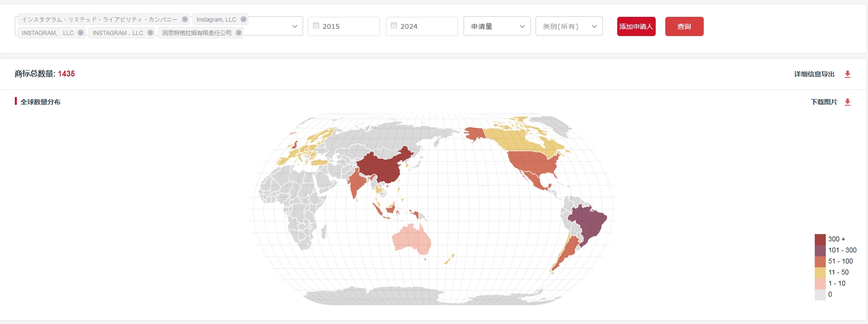Toggle the "300 +" legend range
868x324 pixels.
(836, 239)
